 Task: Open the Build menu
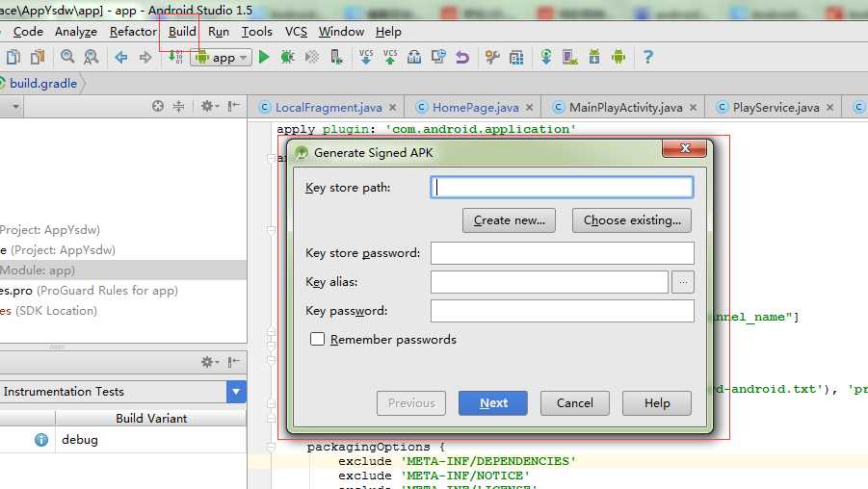point(182,32)
